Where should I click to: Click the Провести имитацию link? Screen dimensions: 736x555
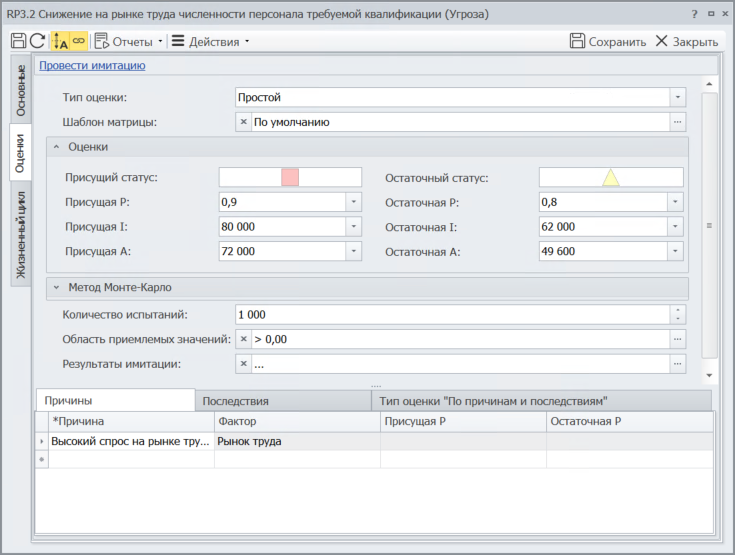point(92,66)
